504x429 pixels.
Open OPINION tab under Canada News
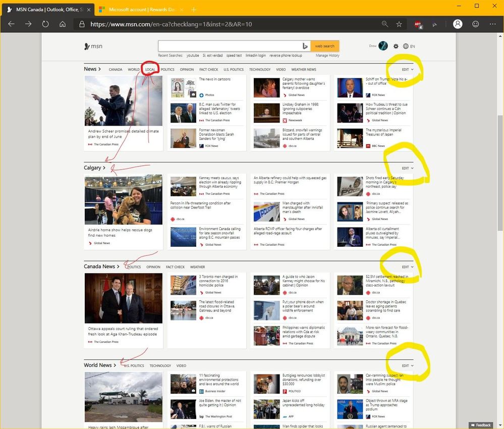153,267
